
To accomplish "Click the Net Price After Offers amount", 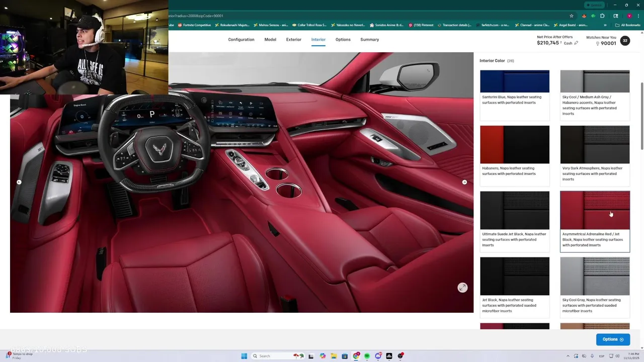I will (x=548, y=43).
